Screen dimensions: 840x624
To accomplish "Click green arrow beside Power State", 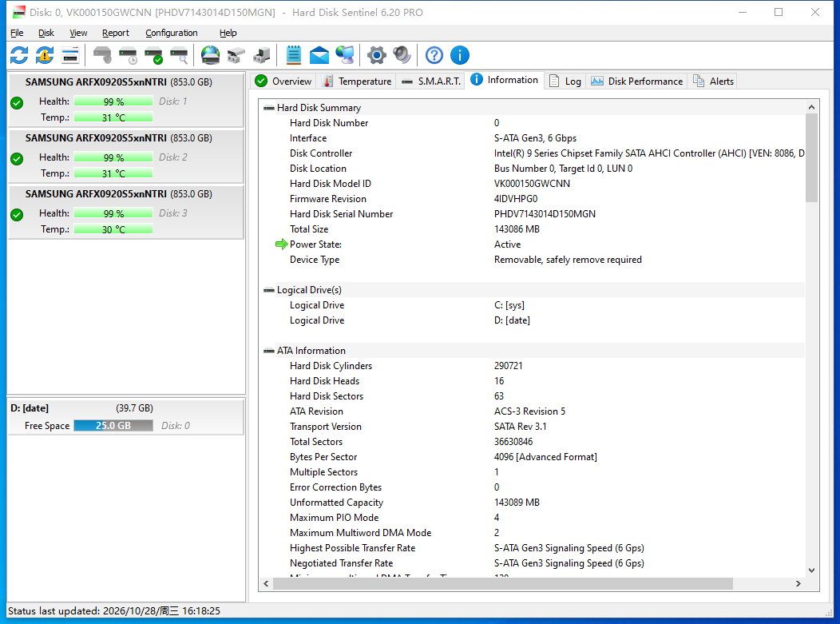I will click(281, 244).
